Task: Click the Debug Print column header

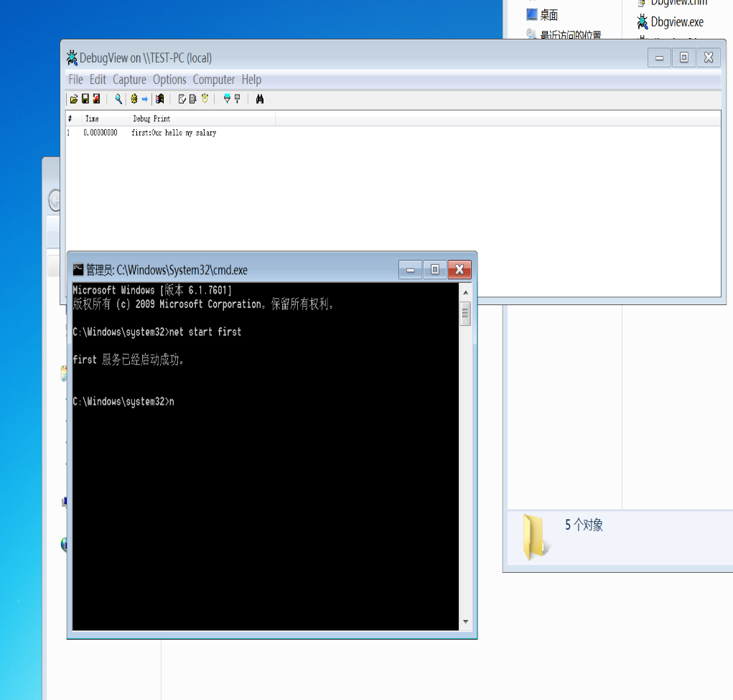Action: pos(203,118)
